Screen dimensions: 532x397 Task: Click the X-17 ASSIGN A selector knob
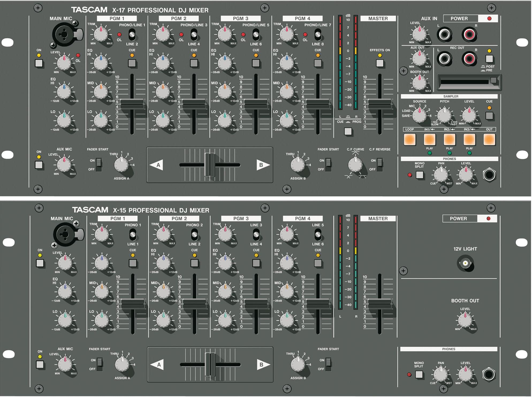pyautogui.click(x=121, y=165)
